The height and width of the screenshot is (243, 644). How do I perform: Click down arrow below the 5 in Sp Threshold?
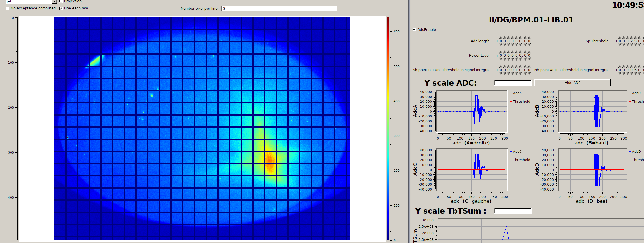click(x=635, y=44)
